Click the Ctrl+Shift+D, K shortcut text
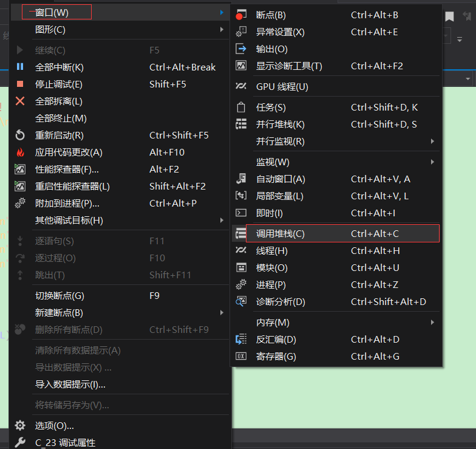476x449 pixels. [384, 107]
